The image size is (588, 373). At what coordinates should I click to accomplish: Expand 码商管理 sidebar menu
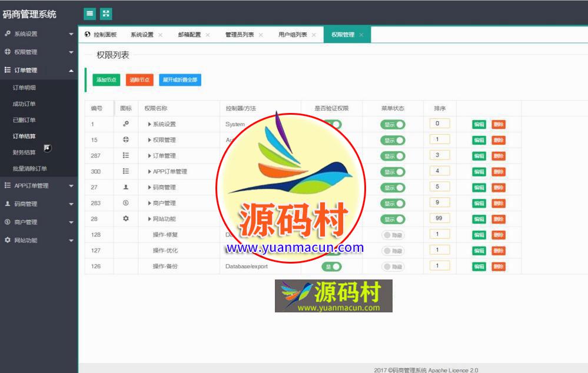click(38, 204)
